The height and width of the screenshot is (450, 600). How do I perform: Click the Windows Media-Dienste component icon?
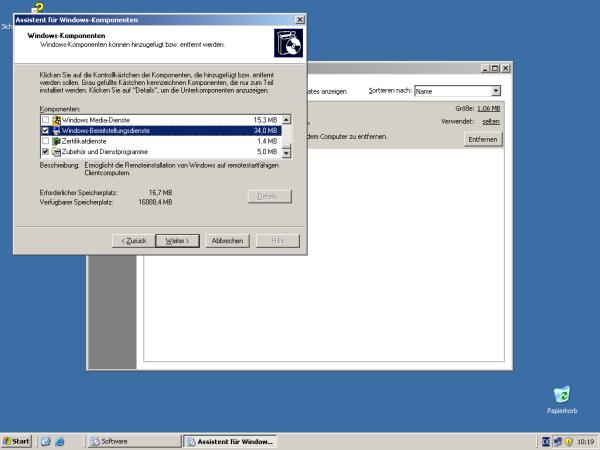point(56,120)
